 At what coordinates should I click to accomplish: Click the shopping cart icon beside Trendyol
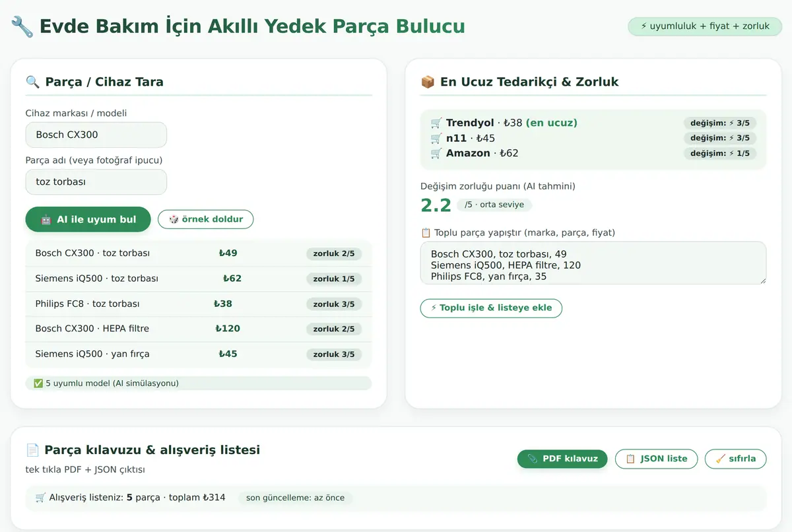point(436,123)
